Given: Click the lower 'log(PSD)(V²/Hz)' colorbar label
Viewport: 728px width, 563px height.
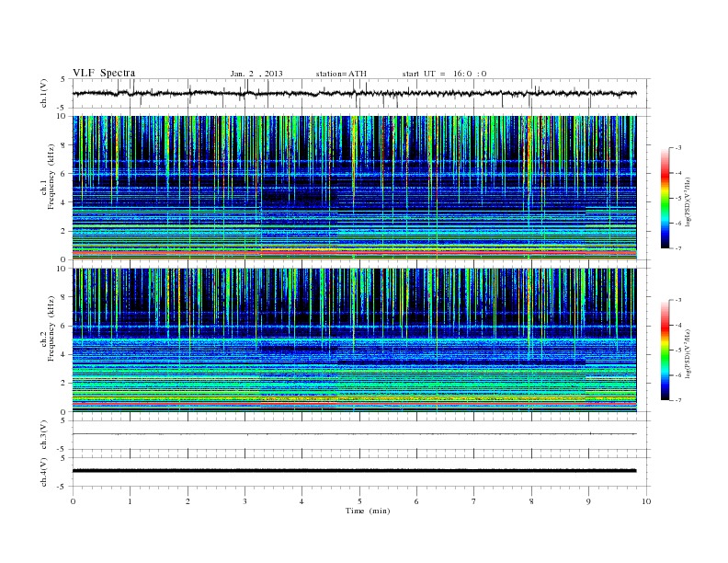Looking at the screenshot, I should 688,353.
